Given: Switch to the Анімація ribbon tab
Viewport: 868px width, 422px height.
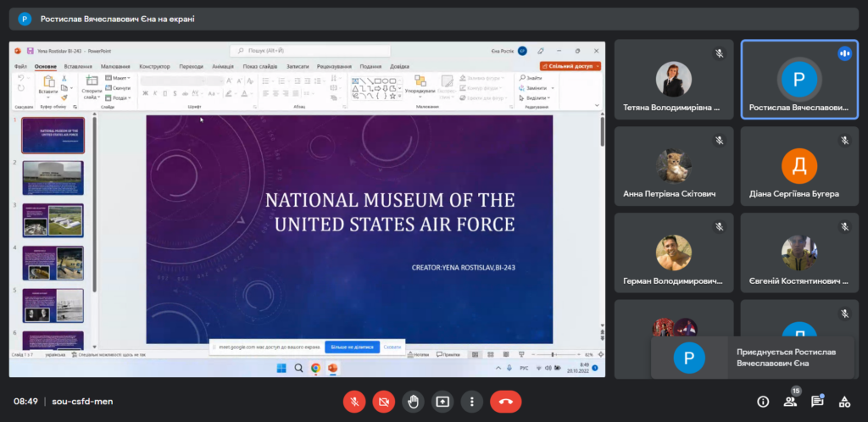Looking at the screenshot, I should point(223,66).
